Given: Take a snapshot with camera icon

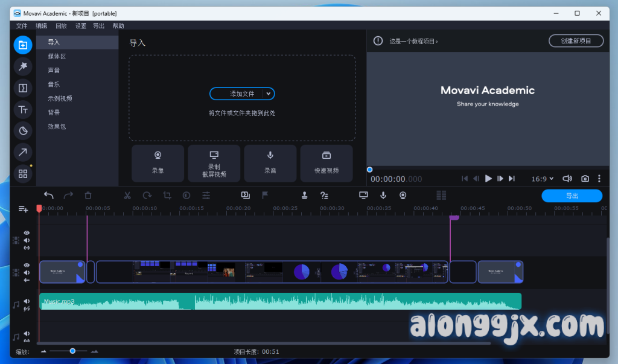Looking at the screenshot, I should 585,179.
